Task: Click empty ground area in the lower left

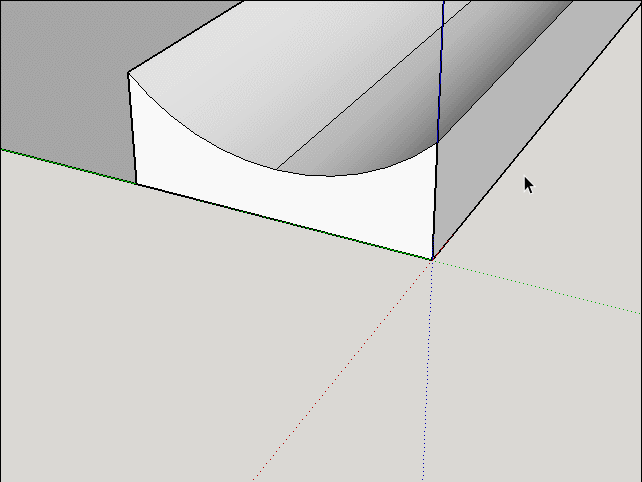Action: pyautogui.click(x=120, y=380)
